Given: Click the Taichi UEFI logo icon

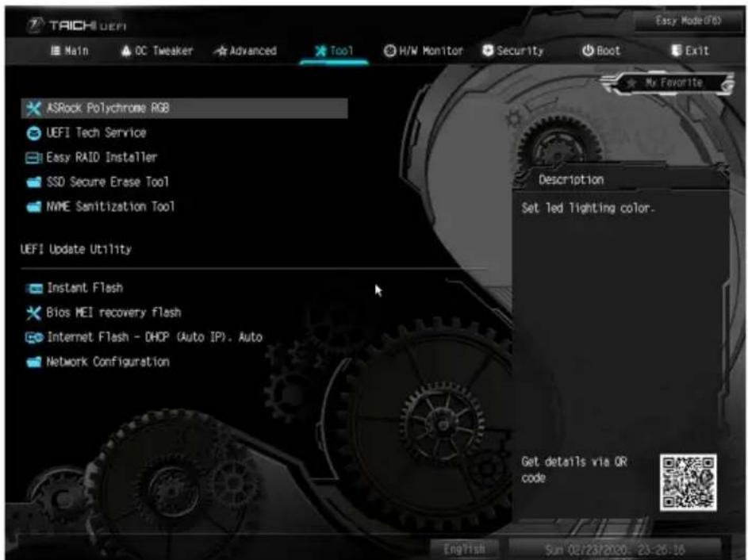Looking at the screenshot, I should (x=35, y=25).
